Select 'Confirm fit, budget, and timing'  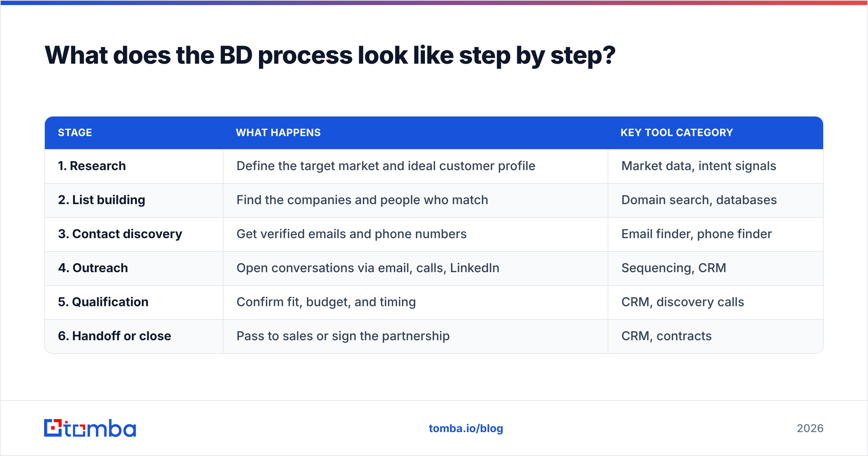tap(326, 302)
